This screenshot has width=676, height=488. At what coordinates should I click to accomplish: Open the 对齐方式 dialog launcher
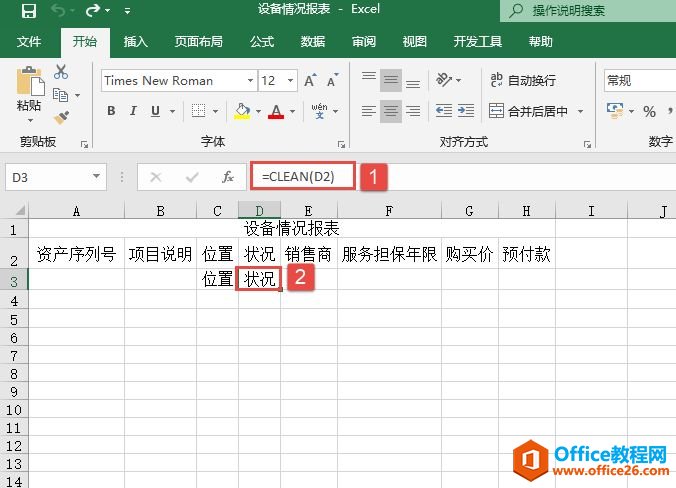coord(587,144)
